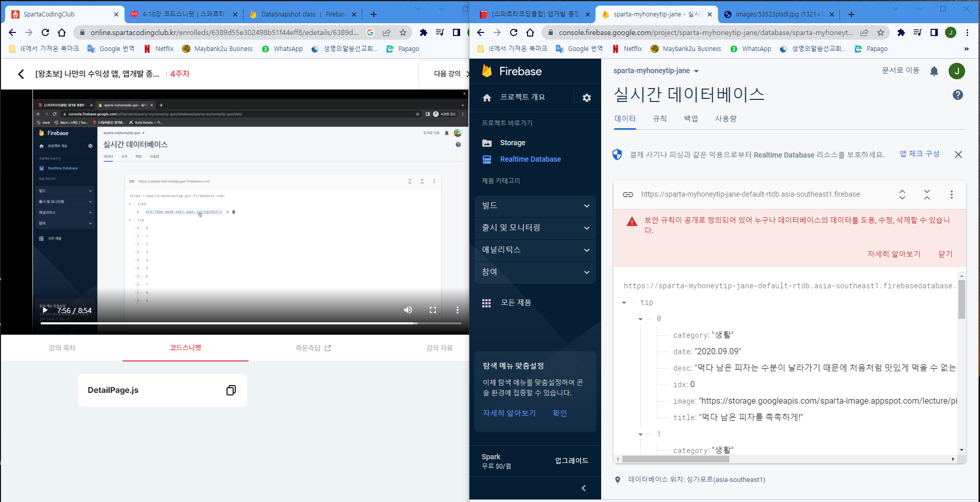The width and height of the screenshot is (980, 502).
Task: Expand the 참여 category
Action: point(535,272)
